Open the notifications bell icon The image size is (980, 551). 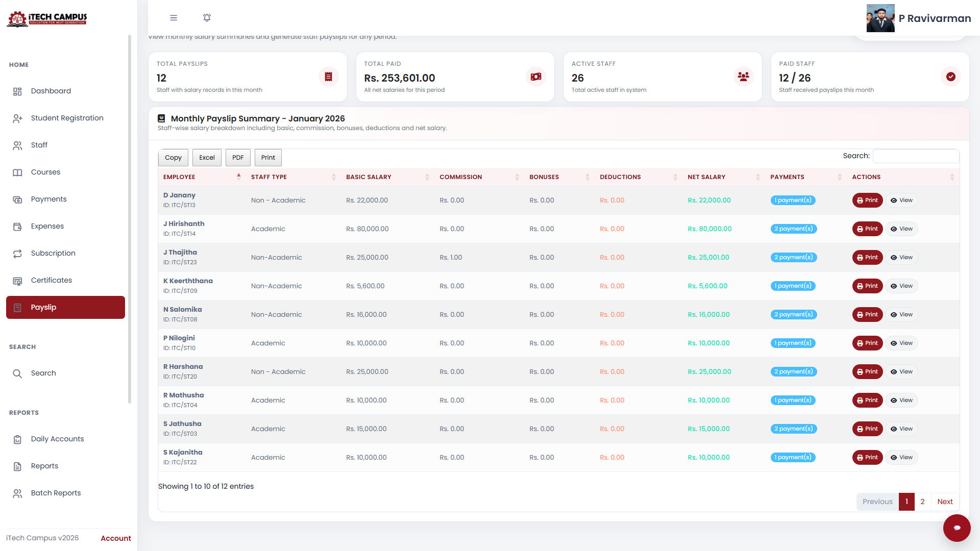(x=207, y=18)
